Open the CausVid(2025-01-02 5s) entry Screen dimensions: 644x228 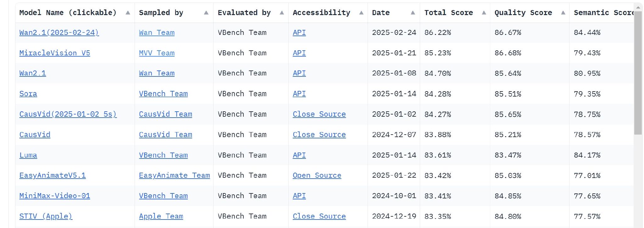(x=68, y=114)
